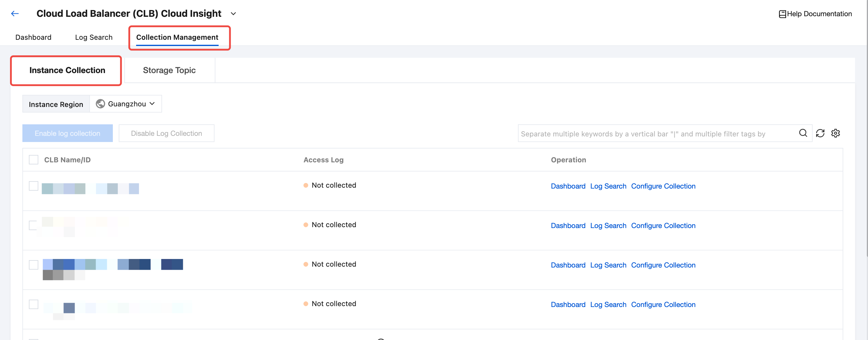This screenshot has height=340, width=868.
Task: Switch to the Log Search tab
Action: pos(94,37)
